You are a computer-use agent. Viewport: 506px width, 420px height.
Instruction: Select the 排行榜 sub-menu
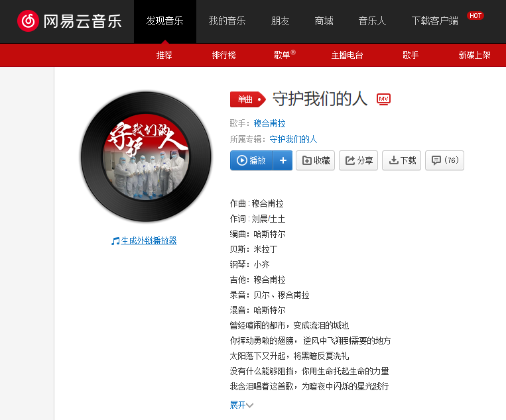(223, 55)
